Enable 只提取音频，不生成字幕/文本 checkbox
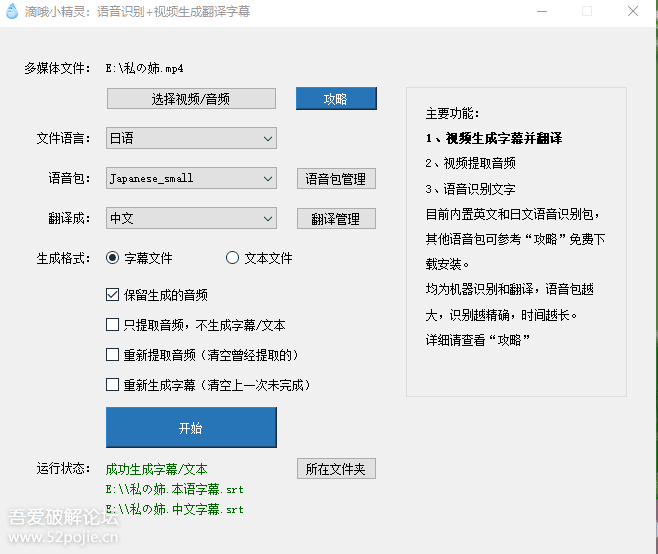Viewport: 658px width, 554px height. 113,325
